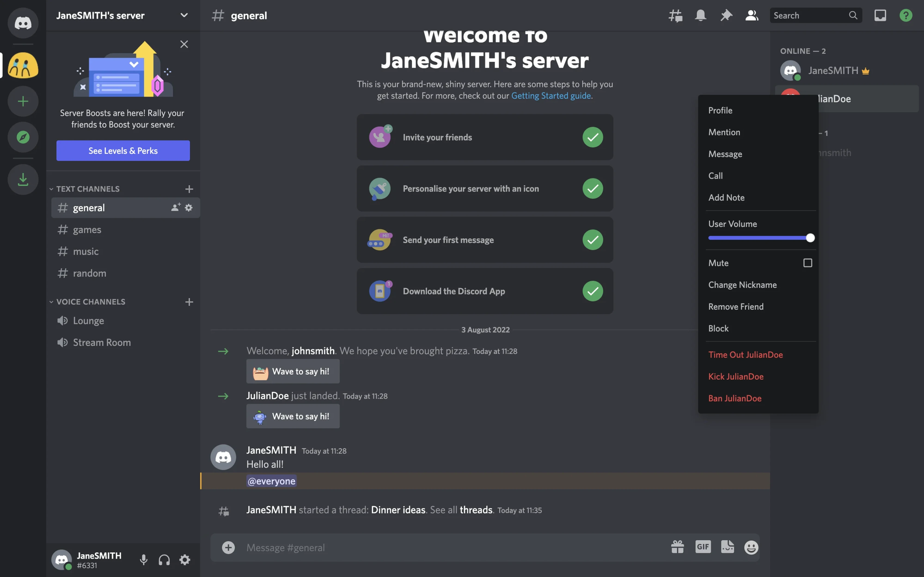Image resolution: width=924 pixels, height=577 pixels.
Task: Open Explore Public Servers compass icon
Action: pos(23,137)
